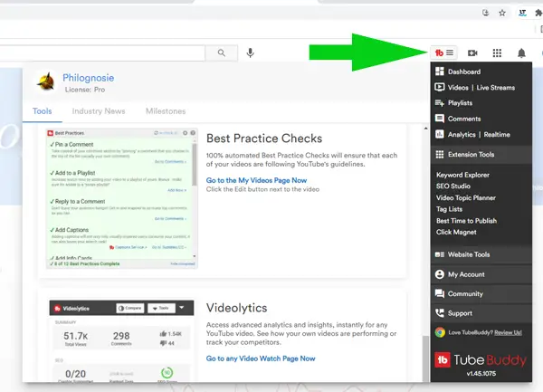Screen dimensions: 543x392
Task: Open Videos from TubeBuddy menu
Action: coord(458,88)
